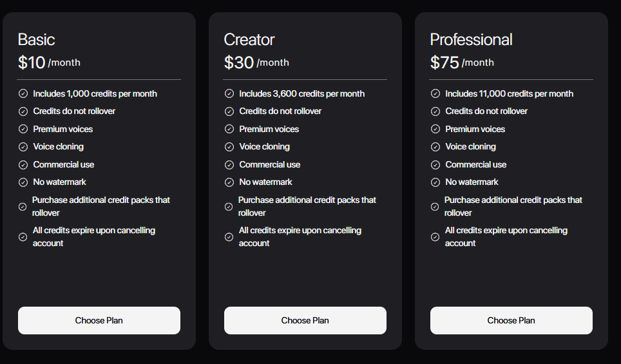
Task: Click Choose Plan under Basic
Action: click(99, 320)
